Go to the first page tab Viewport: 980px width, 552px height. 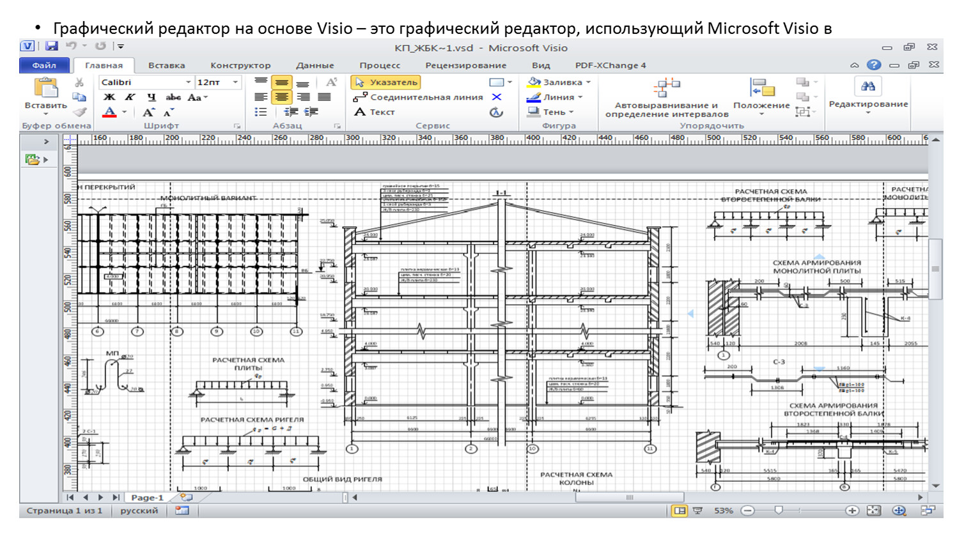[x=70, y=497]
